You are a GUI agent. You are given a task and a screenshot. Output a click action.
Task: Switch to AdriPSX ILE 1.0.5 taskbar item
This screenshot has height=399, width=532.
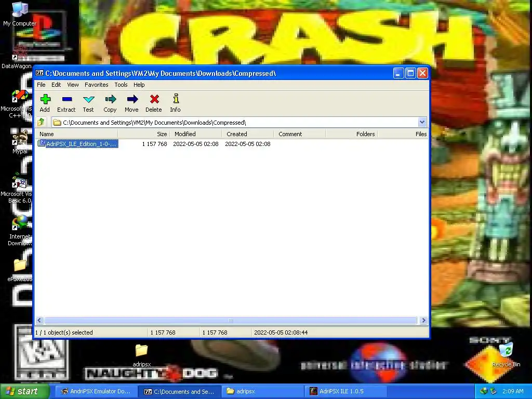point(347,391)
